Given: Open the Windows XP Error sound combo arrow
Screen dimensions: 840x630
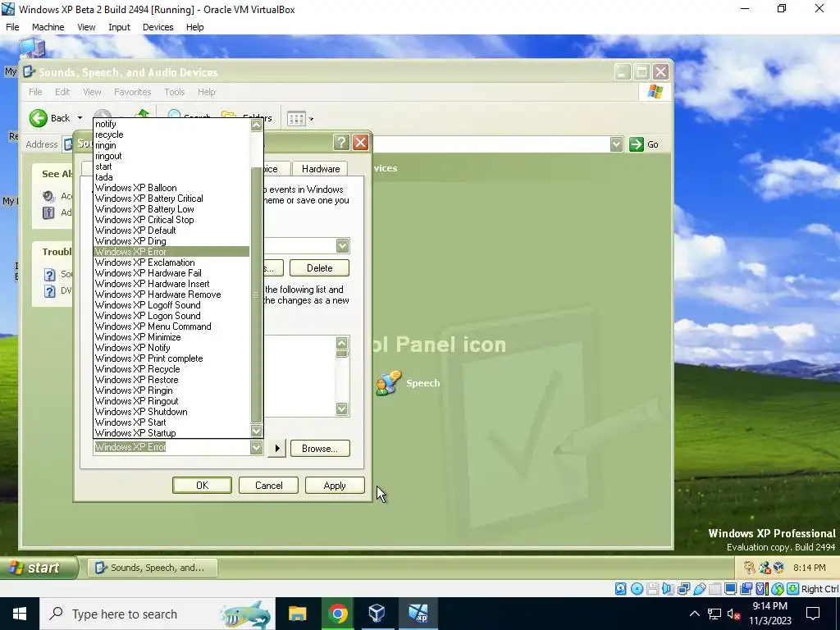Looking at the screenshot, I should tap(256, 447).
